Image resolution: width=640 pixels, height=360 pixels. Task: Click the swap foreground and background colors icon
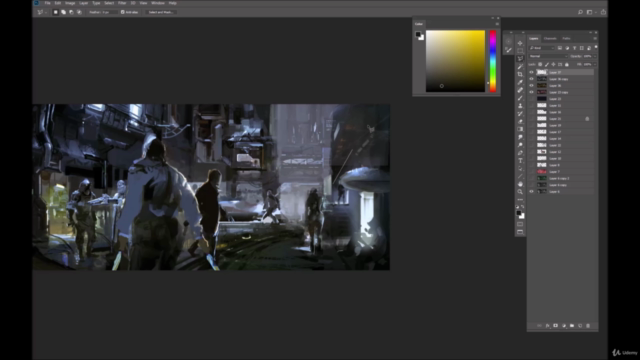(523, 207)
